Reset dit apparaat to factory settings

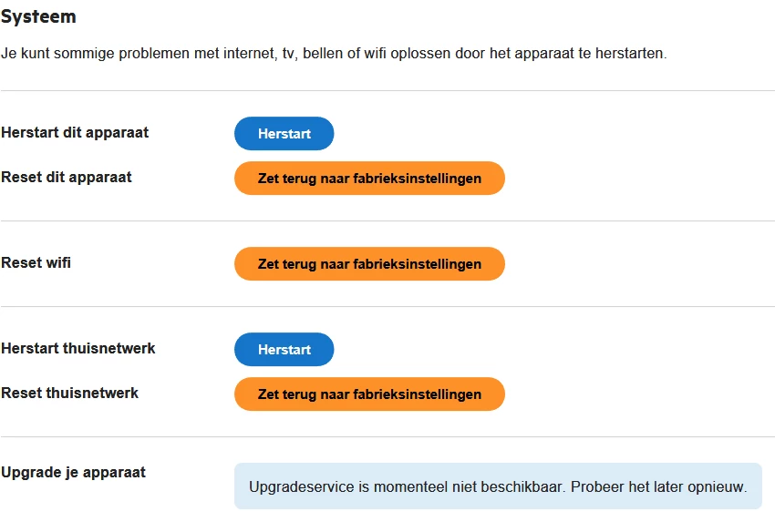pos(369,179)
